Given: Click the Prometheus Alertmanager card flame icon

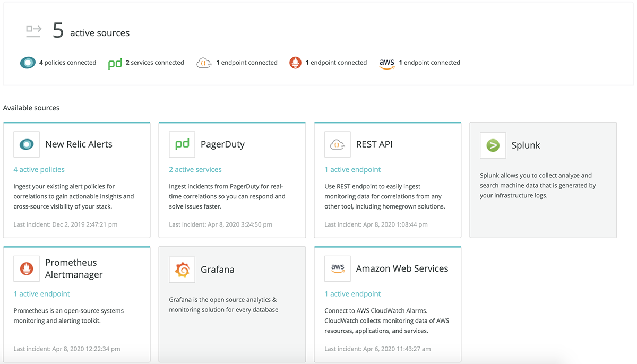Looking at the screenshot, I should click(27, 268).
